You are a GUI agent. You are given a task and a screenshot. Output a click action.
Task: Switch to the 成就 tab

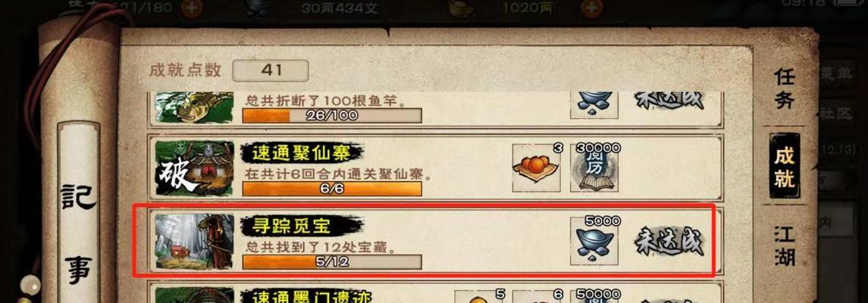(x=785, y=166)
